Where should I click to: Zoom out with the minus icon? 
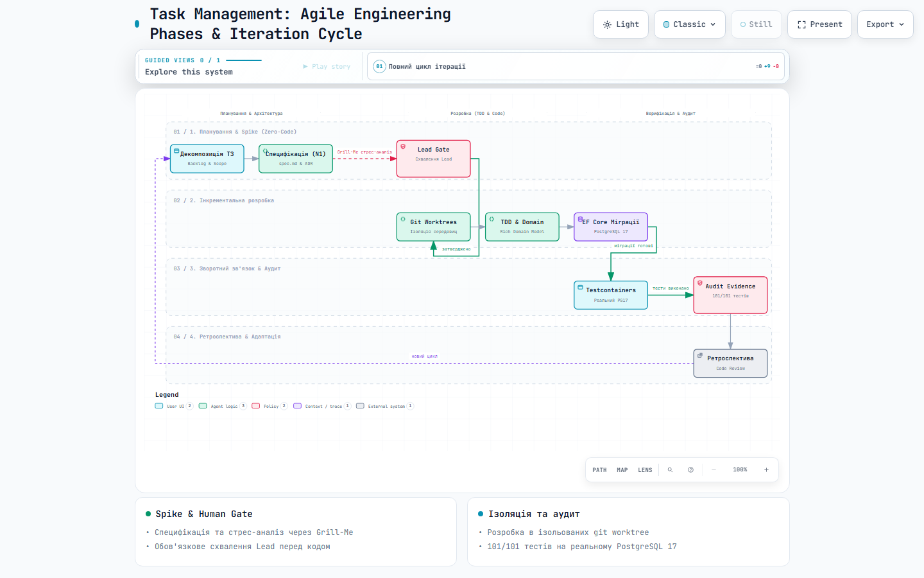pyautogui.click(x=714, y=470)
